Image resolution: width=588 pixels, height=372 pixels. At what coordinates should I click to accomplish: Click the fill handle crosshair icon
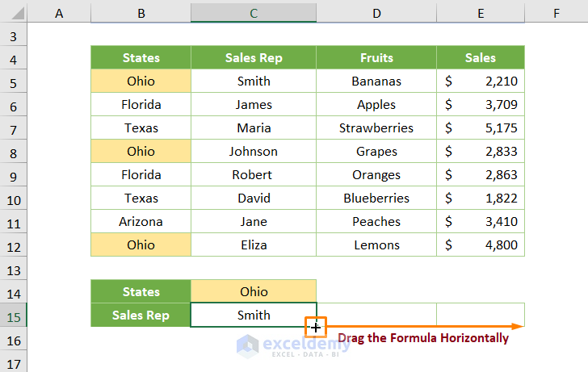coord(316,327)
